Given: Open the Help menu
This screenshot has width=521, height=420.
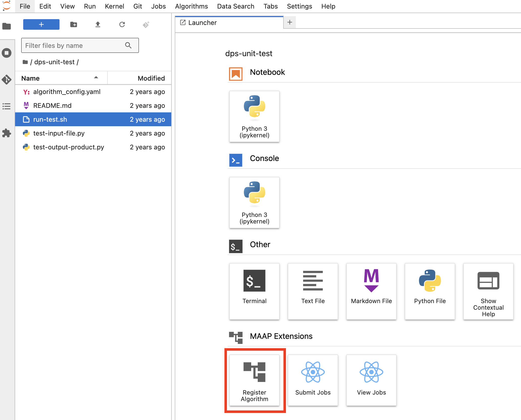Looking at the screenshot, I should point(328,6).
